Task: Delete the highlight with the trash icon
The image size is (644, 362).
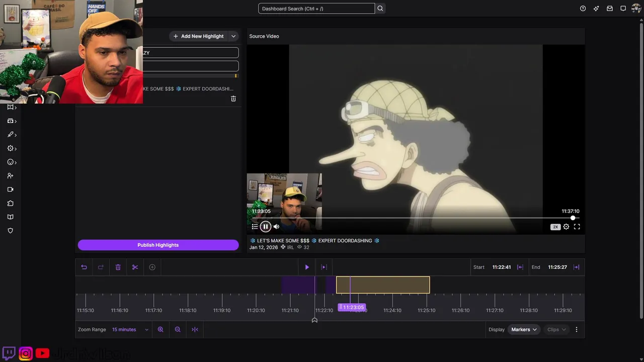Action: 233,99
